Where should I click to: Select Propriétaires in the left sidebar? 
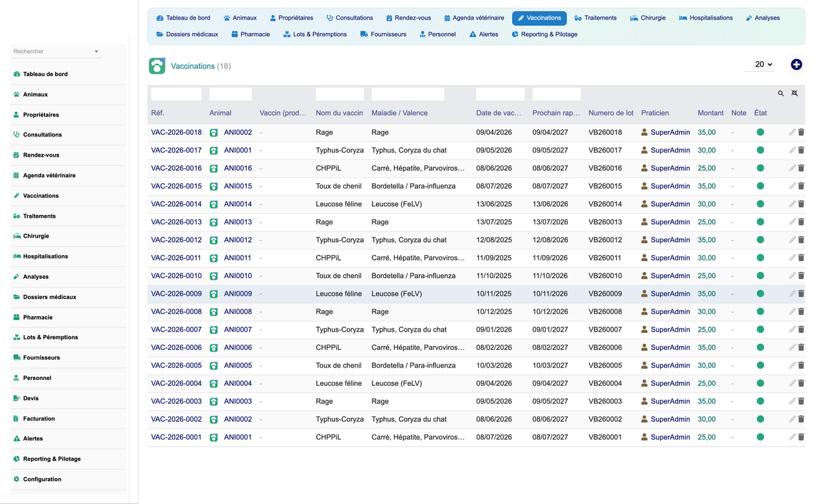pyautogui.click(x=41, y=115)
